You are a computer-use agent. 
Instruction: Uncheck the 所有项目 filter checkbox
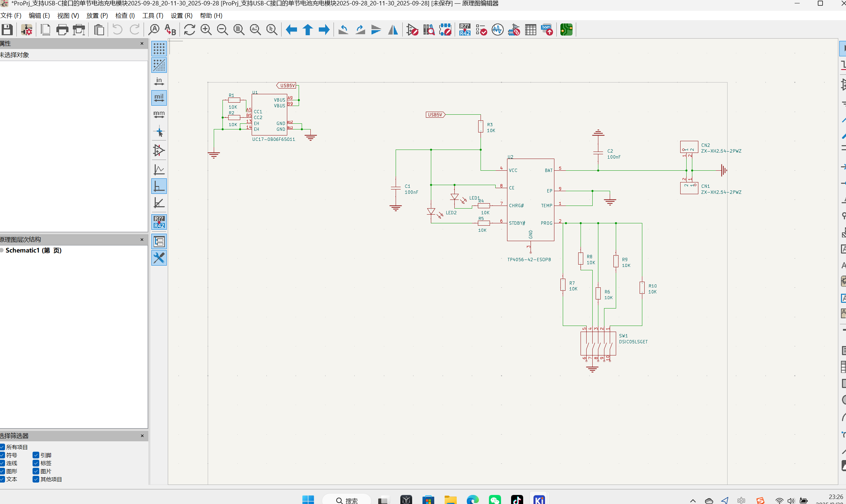pyautogui.click(x=2, y=447)
